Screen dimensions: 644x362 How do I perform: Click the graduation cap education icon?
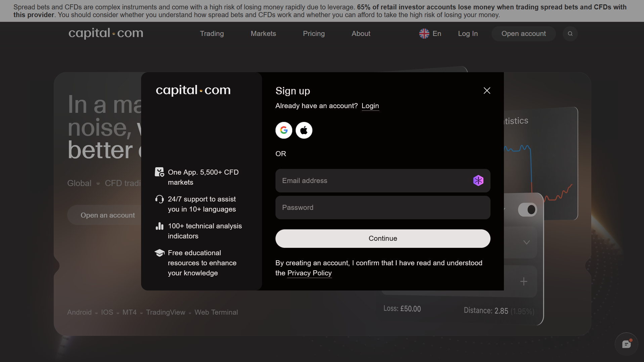tap(160, 253)
